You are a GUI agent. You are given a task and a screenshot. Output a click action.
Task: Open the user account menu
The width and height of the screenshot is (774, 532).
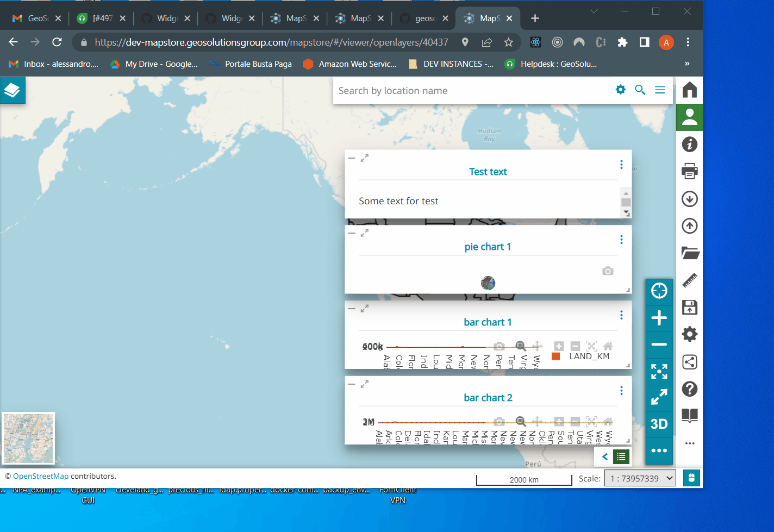690,117
